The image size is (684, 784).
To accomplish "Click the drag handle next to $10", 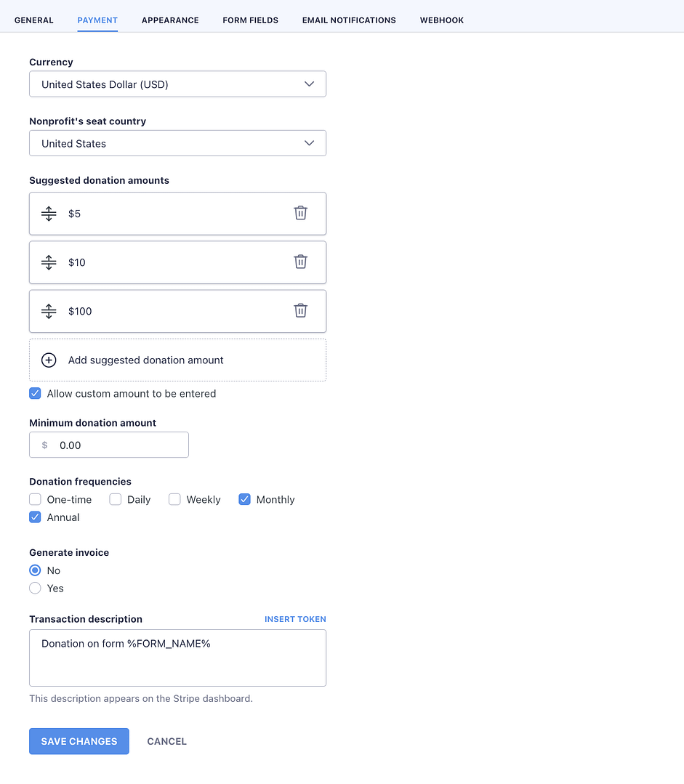I will pyautogui.click(x=49, y=262).
